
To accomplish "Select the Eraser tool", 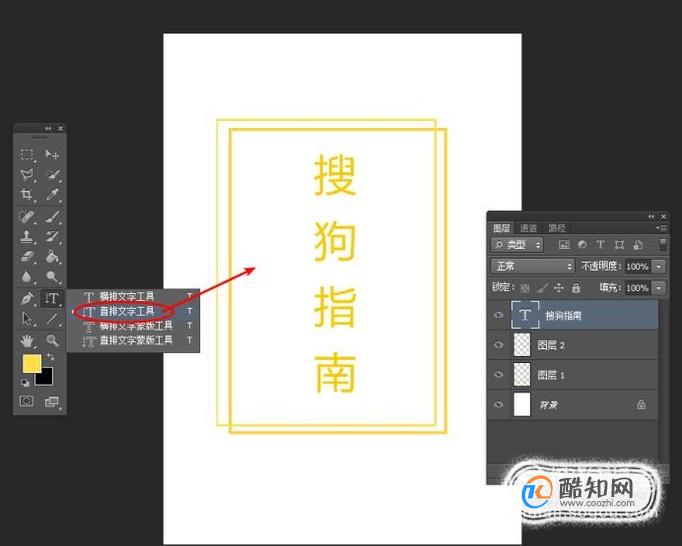I will coord(27,256).
